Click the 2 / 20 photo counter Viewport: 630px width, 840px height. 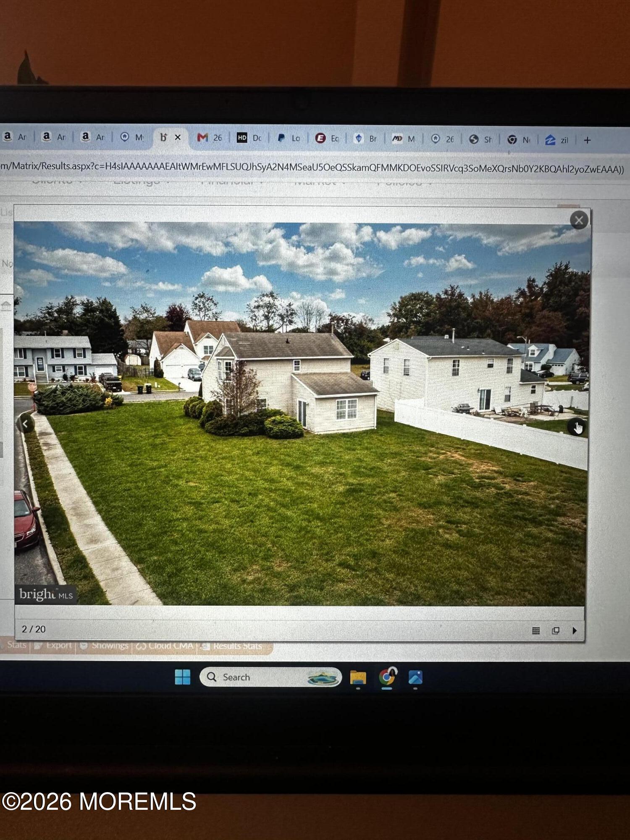34,629
